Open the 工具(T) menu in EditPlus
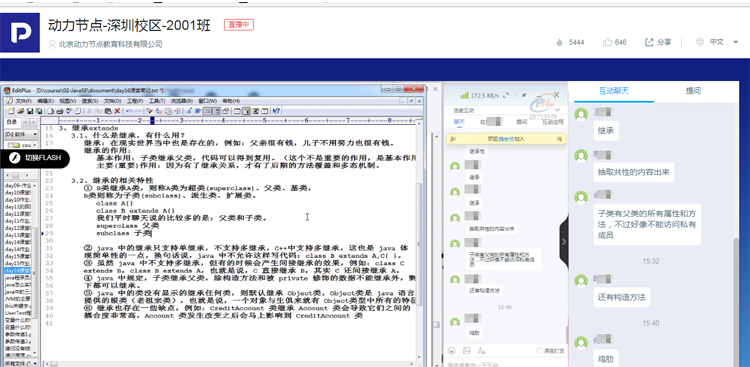This screenshot has width=750, height=367. point(157,101)
